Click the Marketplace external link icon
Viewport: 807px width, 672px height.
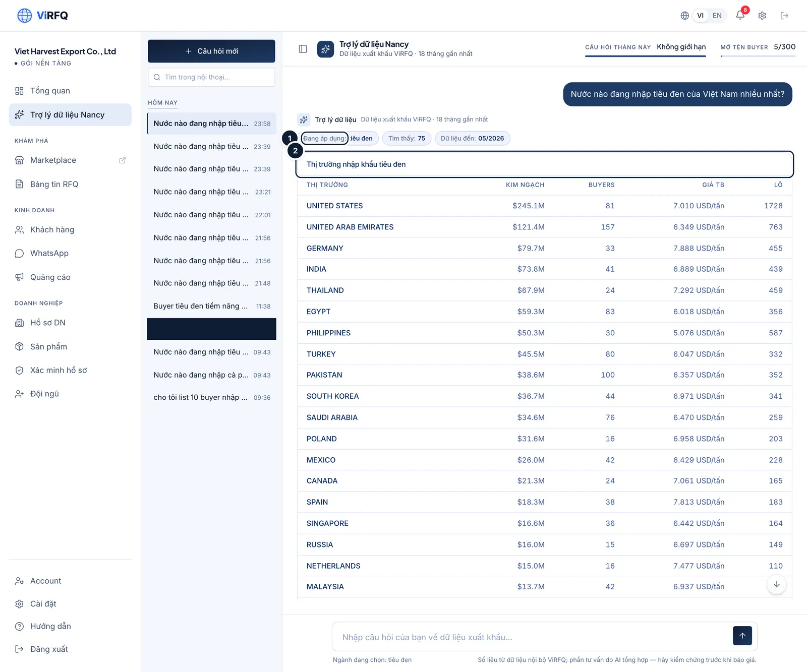click(122, 160)
